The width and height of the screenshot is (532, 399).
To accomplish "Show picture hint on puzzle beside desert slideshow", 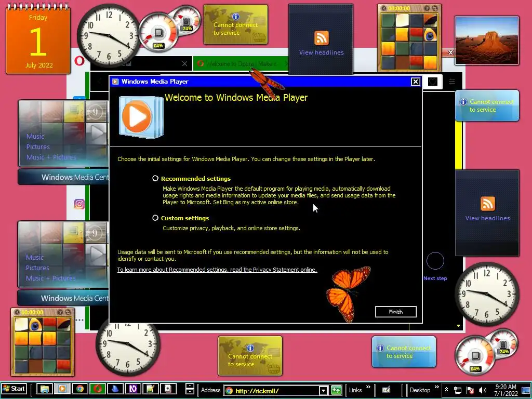I will tap(427, 8).
